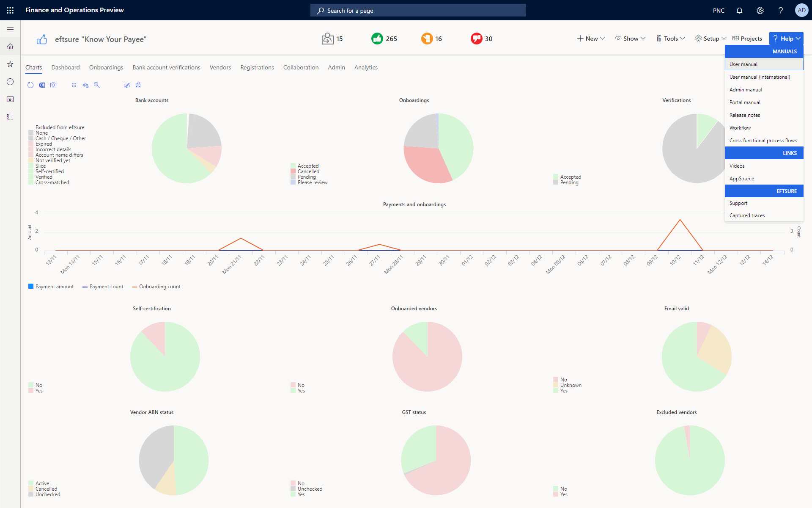The width and height of the screenshot is (812, 508).
Task: Click the camera snapshot icon
Action: pyautogui.click(x=53, y=85)
